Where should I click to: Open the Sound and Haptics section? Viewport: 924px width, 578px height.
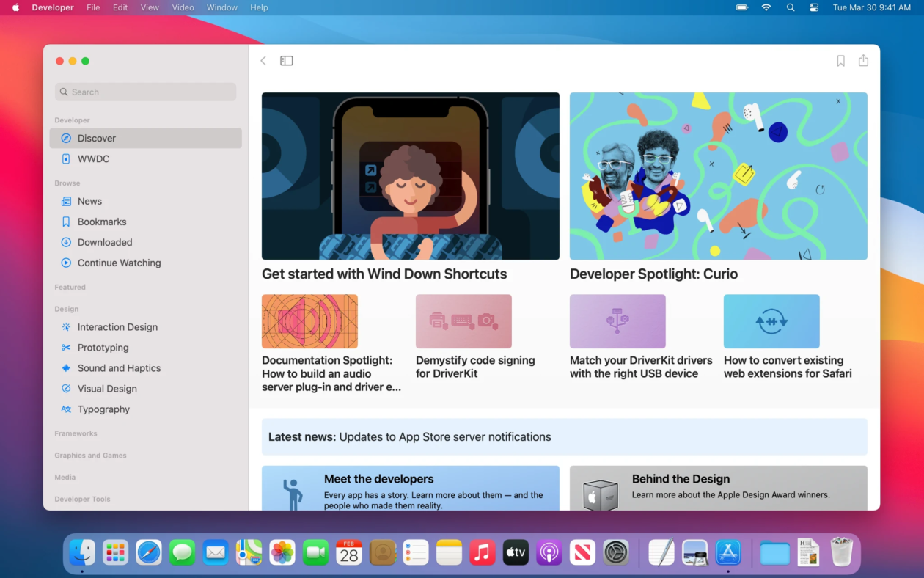click(x=117, y=367)
